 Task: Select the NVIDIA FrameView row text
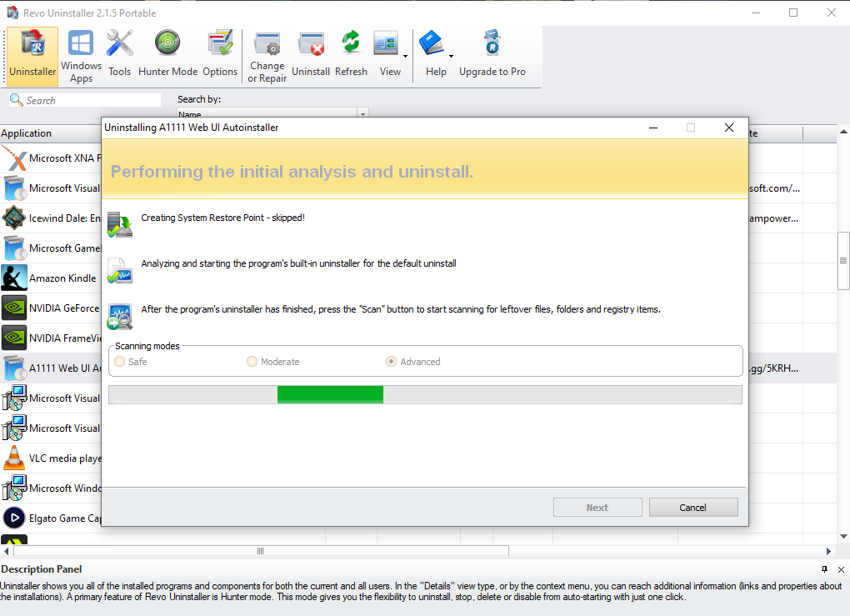64,338
